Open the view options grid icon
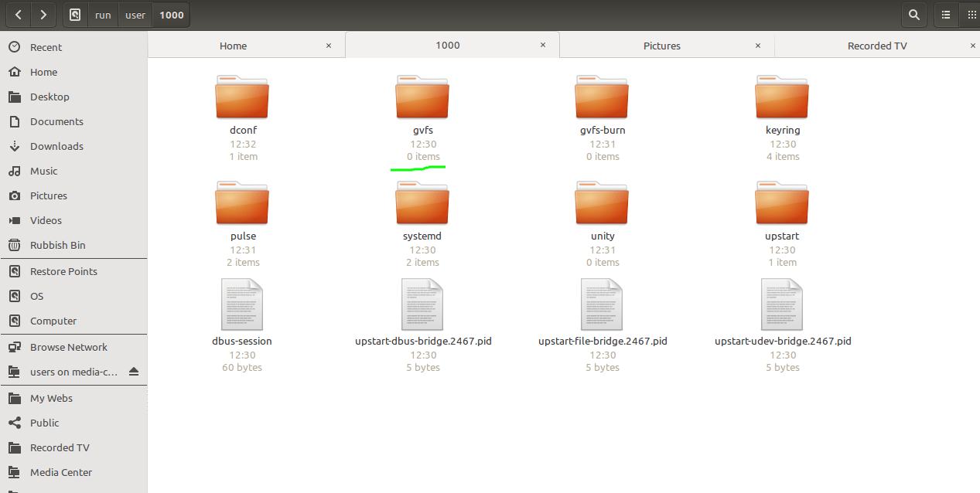The image size is (980, 493). pyautogui.click(x=972, y=15)
